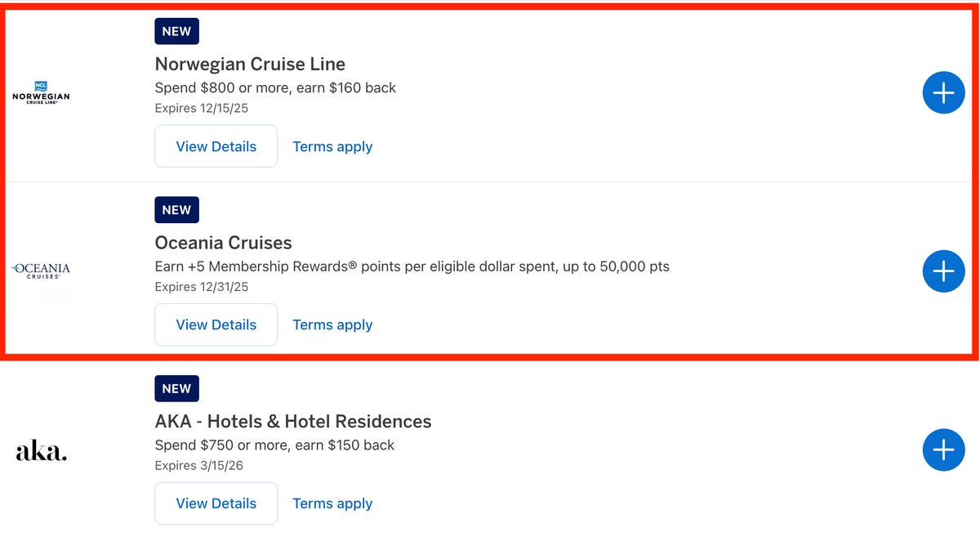
Task: Click the NEW badge above AKA Hotels
Action: coord(176,388)
